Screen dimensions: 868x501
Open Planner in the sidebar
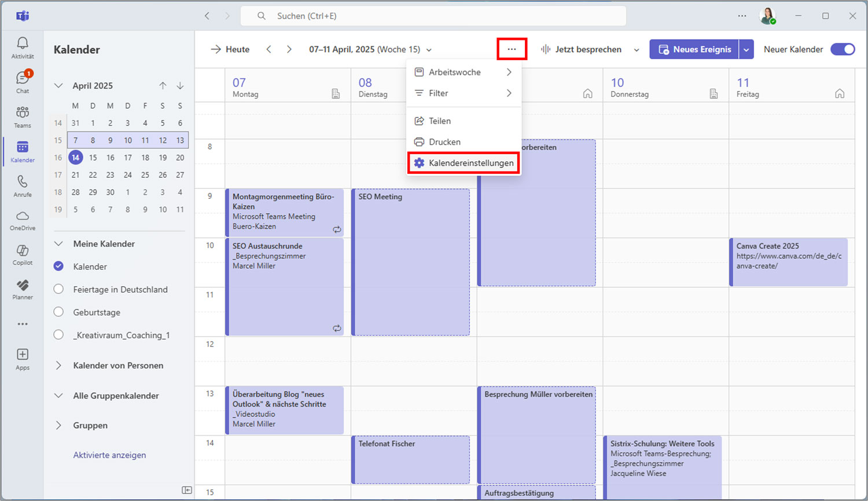pos(22,290)
